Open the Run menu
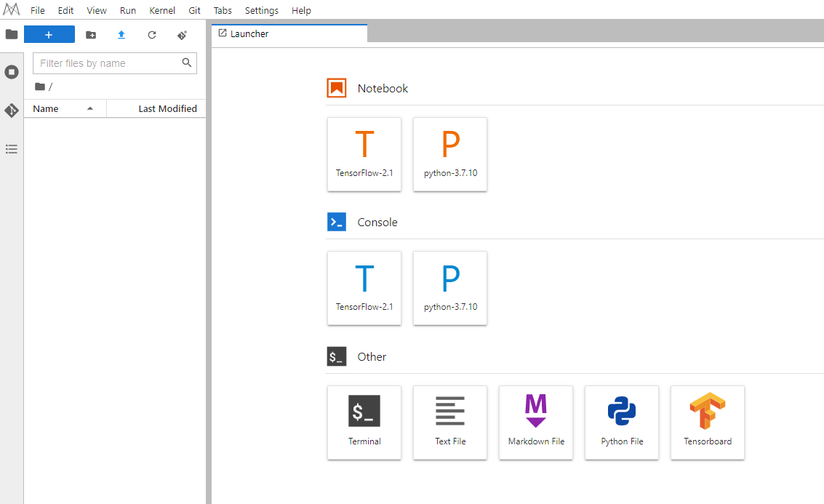Image resolution: width=824 pixels, height=504 pixels. [128, 10]
